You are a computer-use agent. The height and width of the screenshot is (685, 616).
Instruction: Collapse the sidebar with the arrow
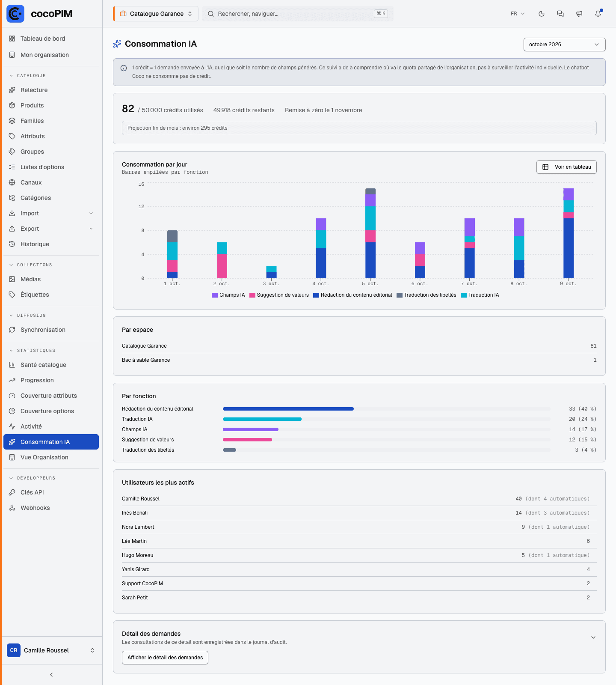tap(51, 675)
